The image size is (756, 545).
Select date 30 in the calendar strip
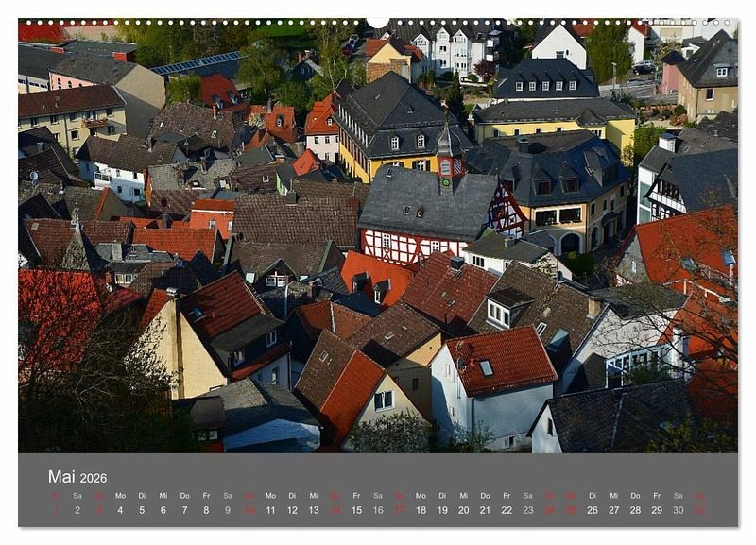(x=679, y=510)
